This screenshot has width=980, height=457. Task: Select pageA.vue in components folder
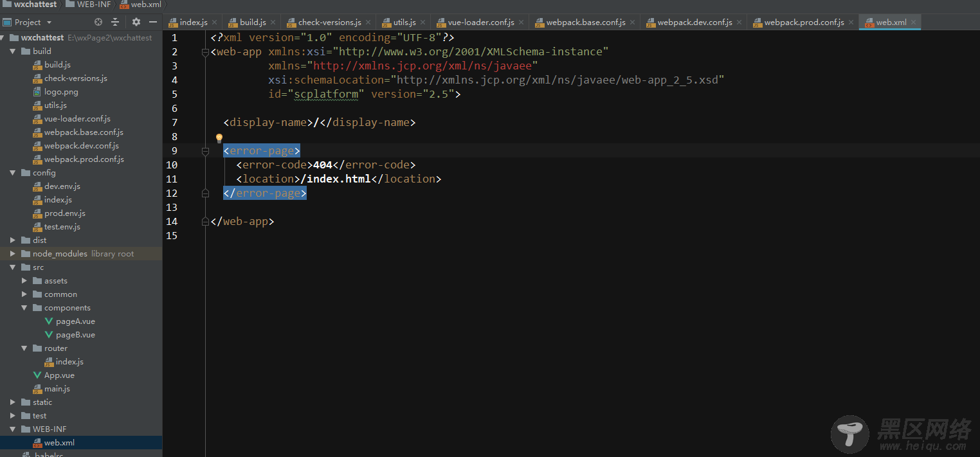pyautogui.click(x=75, y=321)
